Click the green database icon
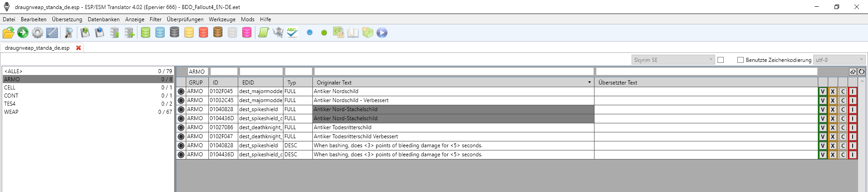The height and width of the screenshot is (192, 868). [x=146, y=33]
